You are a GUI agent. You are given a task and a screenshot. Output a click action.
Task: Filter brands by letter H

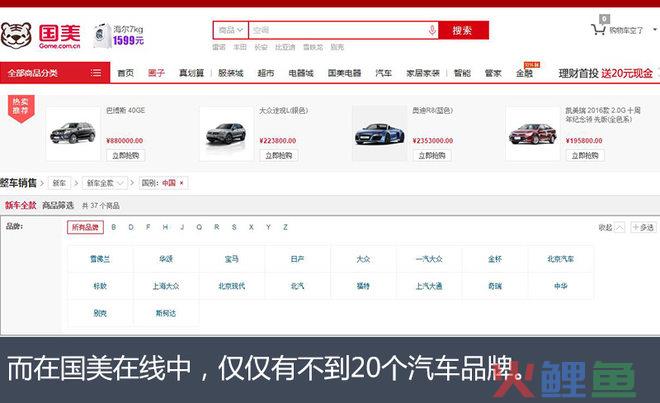[165, 227]
